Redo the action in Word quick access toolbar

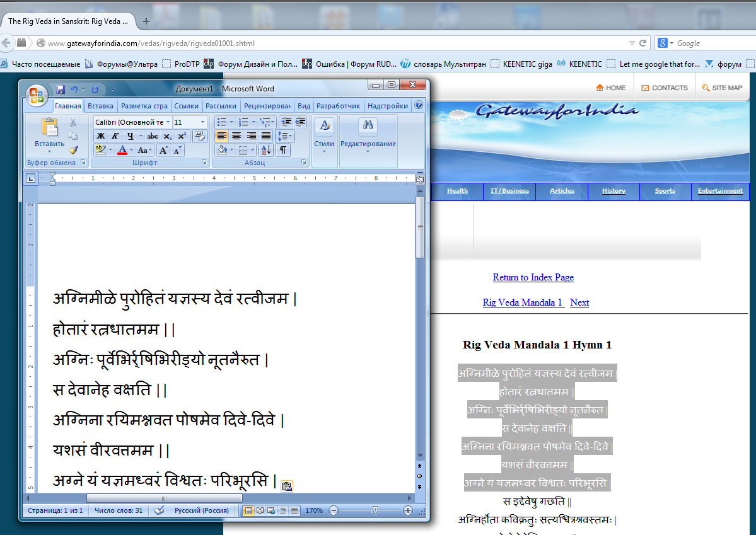coord(95,89)
